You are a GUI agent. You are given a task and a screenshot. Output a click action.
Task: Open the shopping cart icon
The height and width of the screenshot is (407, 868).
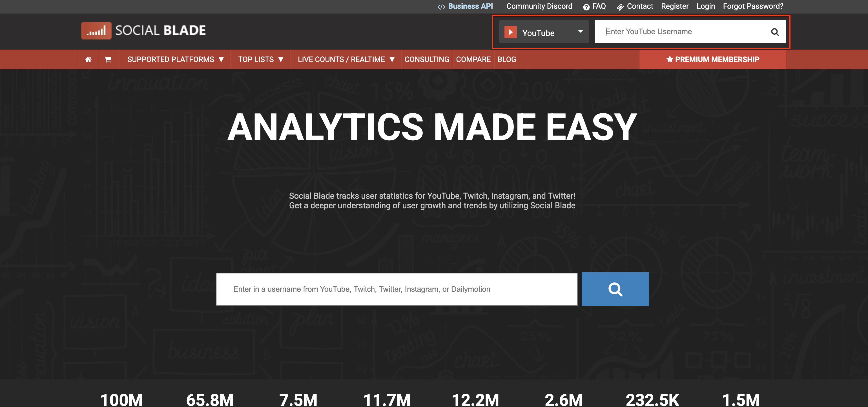[108, 59]
